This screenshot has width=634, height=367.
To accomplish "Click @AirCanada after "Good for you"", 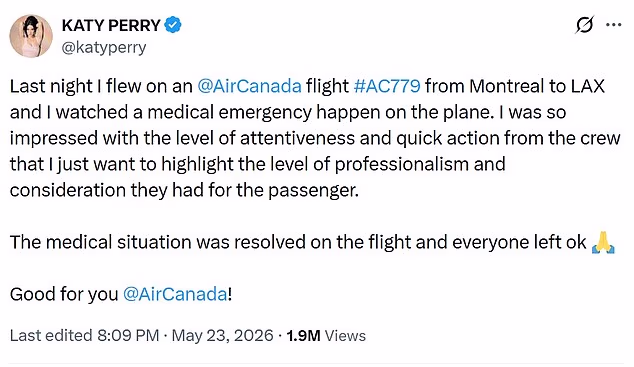I will pyautogui.click(x=175, y=294).
